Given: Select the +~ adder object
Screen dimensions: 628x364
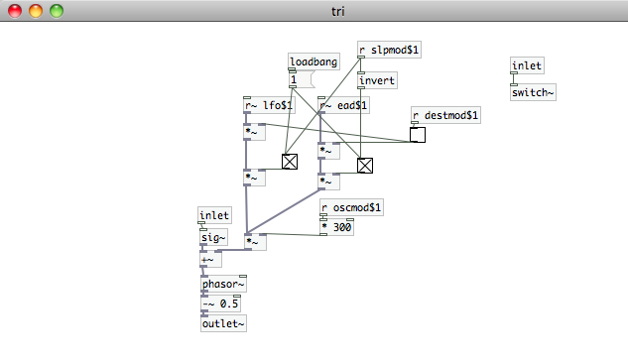Looking at the screenshot, I should [210, 260].
